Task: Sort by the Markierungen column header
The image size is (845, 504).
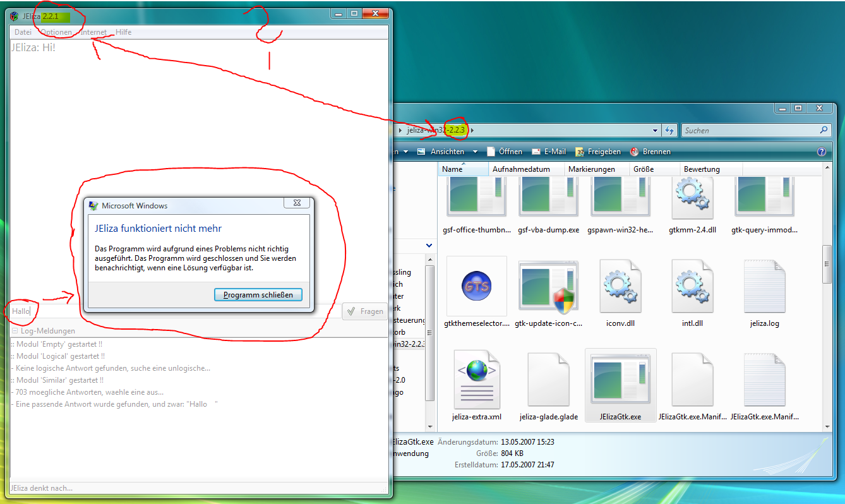Action: [596, 169]
